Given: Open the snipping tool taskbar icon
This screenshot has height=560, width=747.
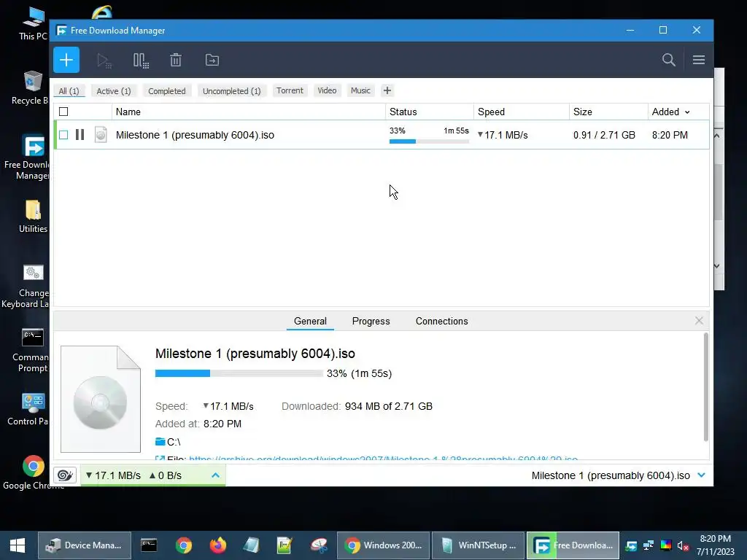Looking at the screenshot, I should pyautogui.click(x=319, y=545).
